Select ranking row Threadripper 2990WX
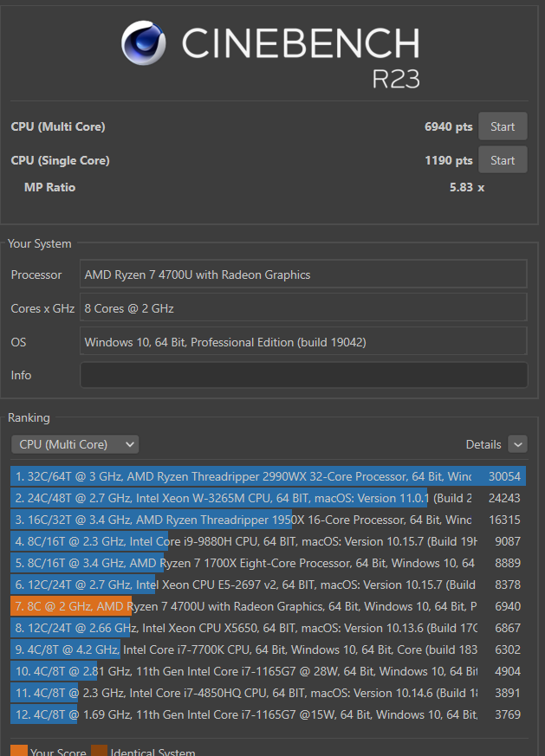The image size is (545, 756). click(x=268, y=476)
